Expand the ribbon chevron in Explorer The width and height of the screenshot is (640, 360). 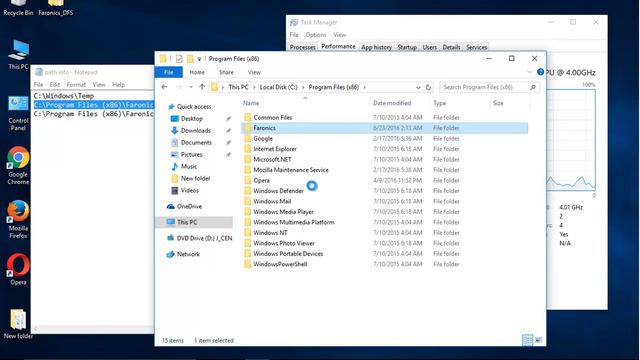[529, 72]
